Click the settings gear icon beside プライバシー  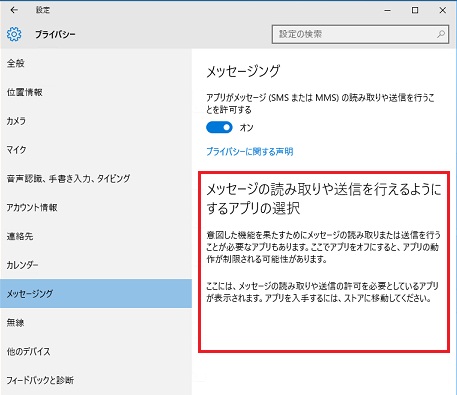pyautogui.click(x=14, y=34)
